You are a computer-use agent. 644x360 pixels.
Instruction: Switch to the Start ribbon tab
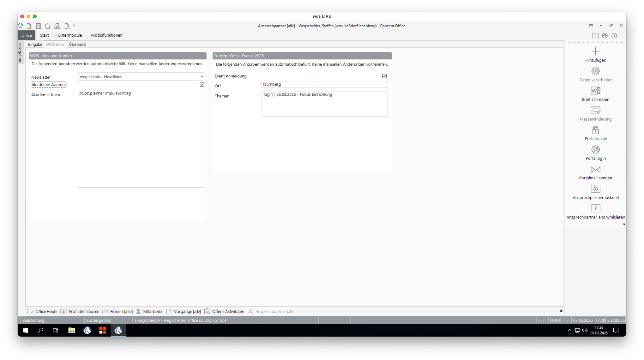(x=45, y=35)
